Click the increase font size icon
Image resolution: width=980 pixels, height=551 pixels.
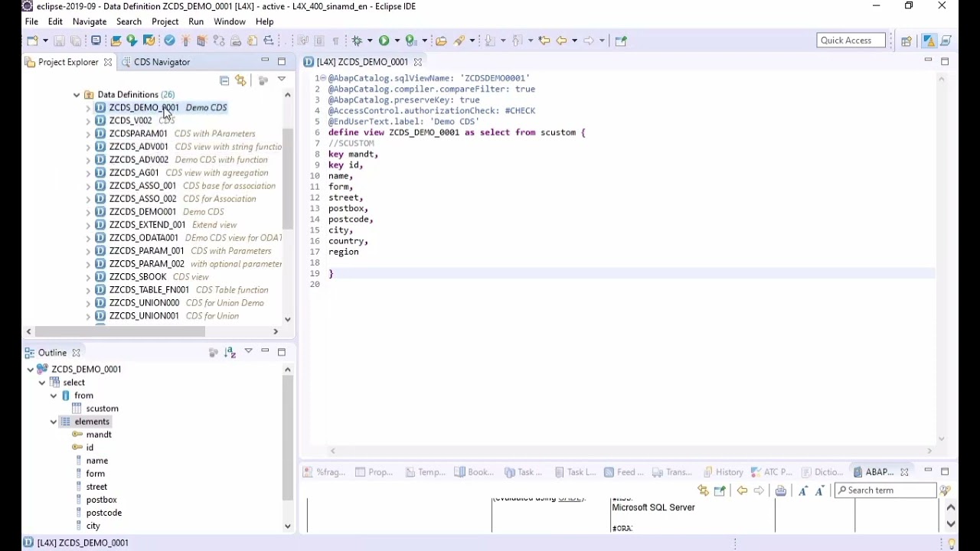[x=803, y=491]
